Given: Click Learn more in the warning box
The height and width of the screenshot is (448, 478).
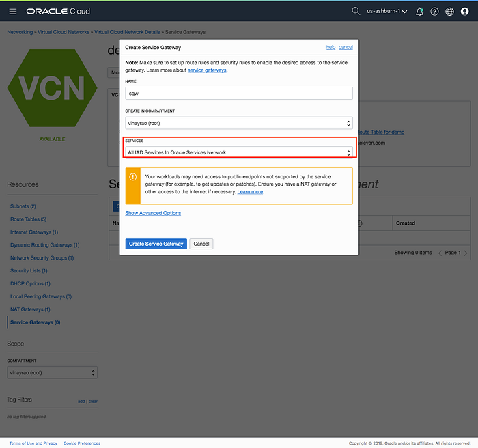Looking at the screenshot, I should [x=250, y=191].
